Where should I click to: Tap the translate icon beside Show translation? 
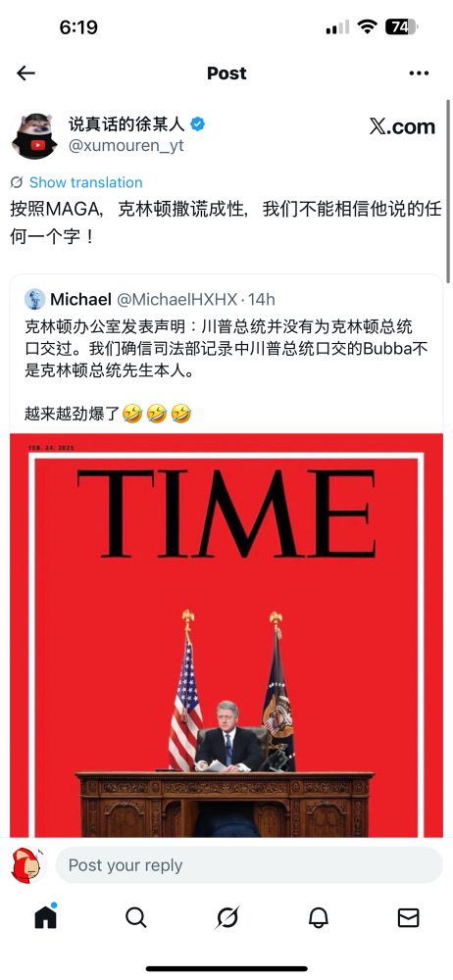pyautogui.click(x=17, y=182)
